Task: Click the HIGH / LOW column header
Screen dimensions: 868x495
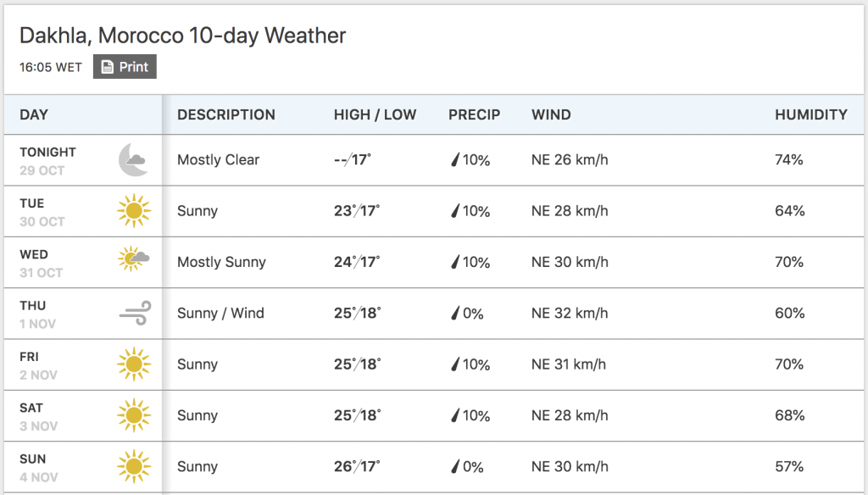Action: [375, 114]
